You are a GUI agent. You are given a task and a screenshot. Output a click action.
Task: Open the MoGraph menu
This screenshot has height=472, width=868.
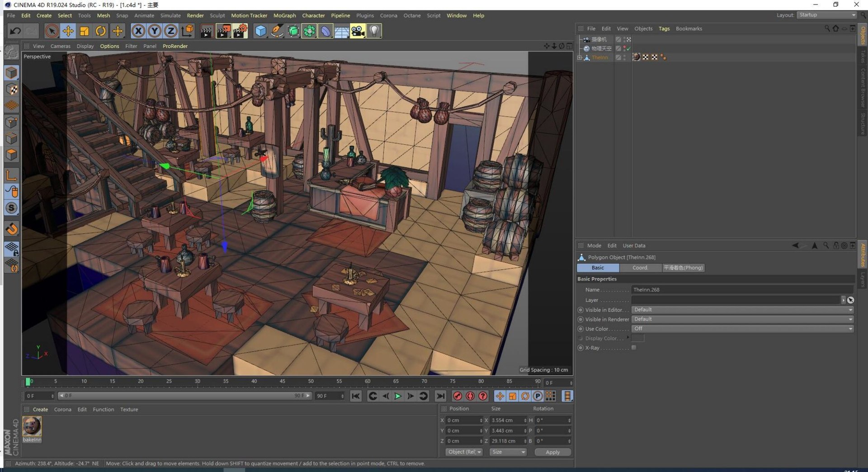click(284, 15)
